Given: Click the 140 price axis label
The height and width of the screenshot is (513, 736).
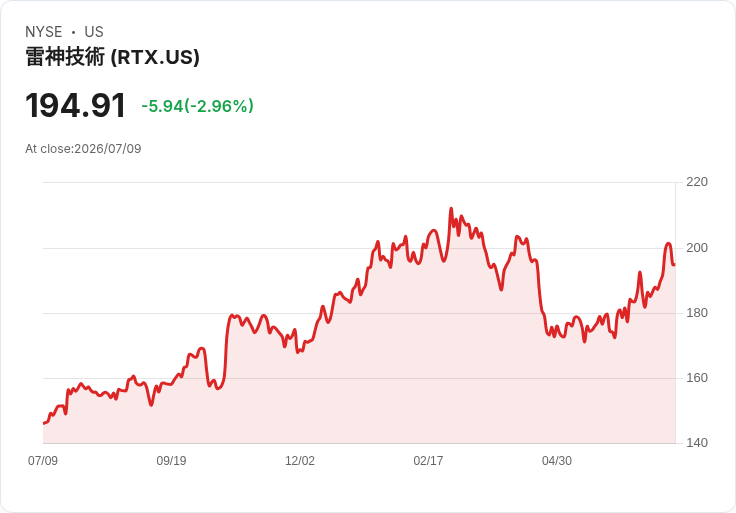Looking at the screenshot, I should click(x=697, y=443).
